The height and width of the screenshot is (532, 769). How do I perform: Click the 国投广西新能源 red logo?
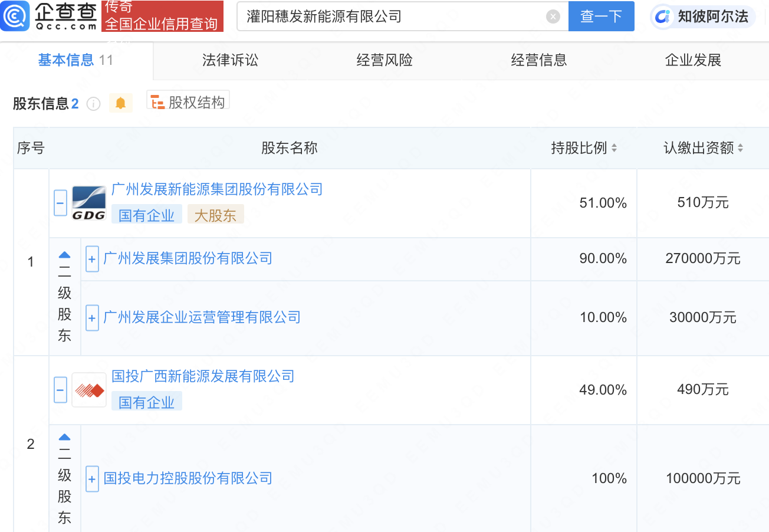click(89, 390)
